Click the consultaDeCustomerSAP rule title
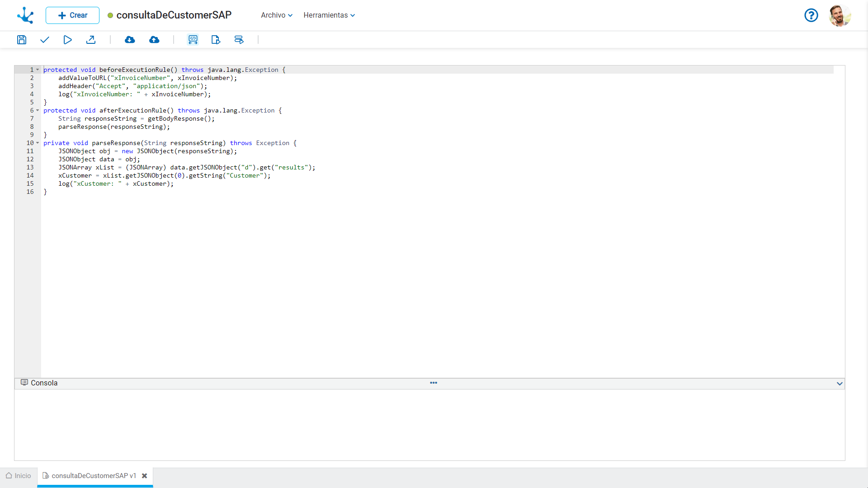Image resolution: width=868 pixels, height=488 pixels. point(174,15)
